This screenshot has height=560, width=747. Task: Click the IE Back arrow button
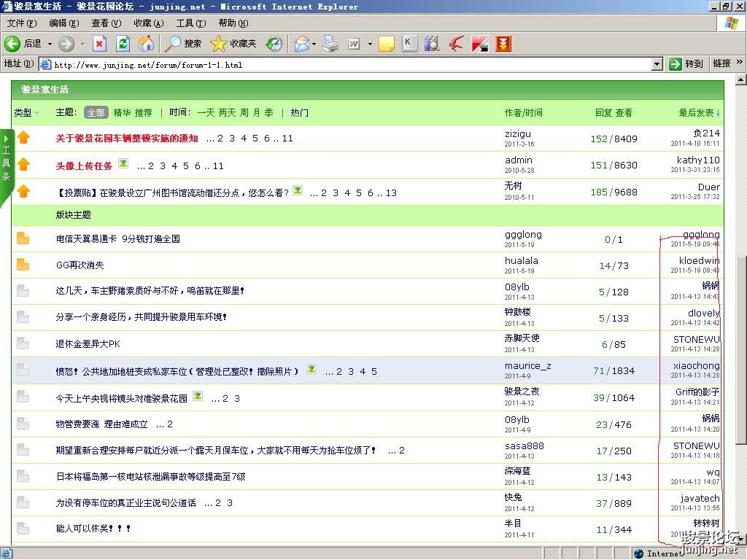12,44
